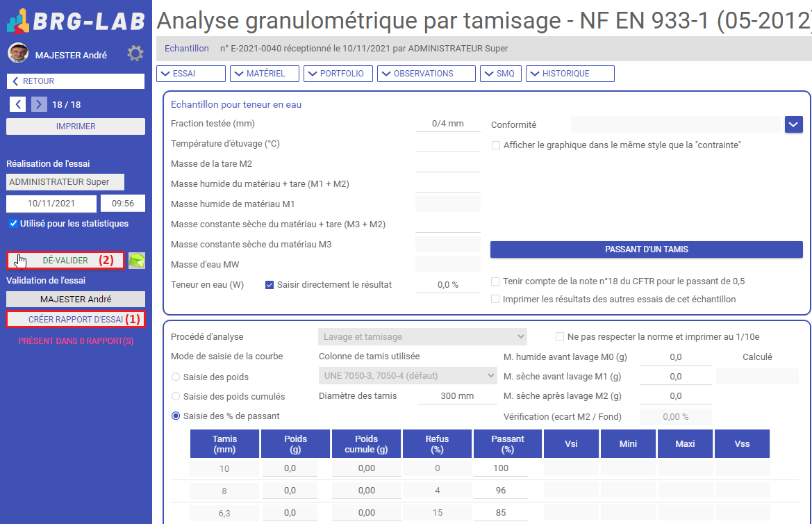Click the 18 / 18 test counter

click(66, 105)
